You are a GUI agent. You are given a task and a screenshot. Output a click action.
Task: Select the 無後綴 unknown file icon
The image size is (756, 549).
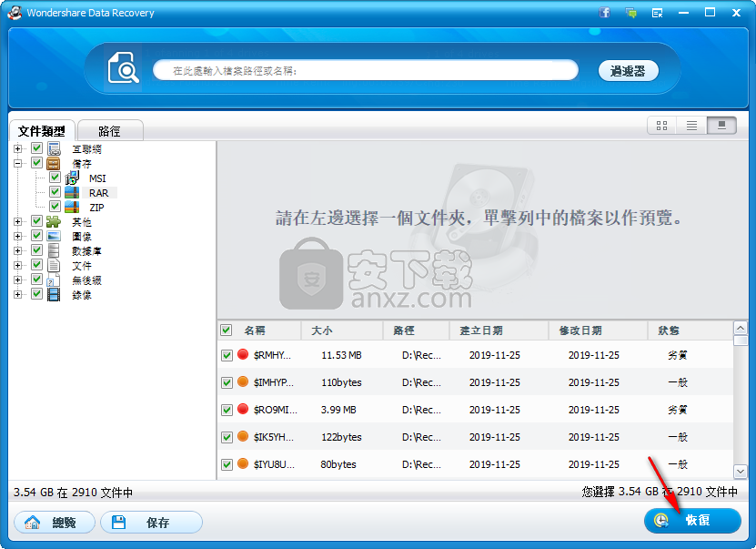(54, 280)
